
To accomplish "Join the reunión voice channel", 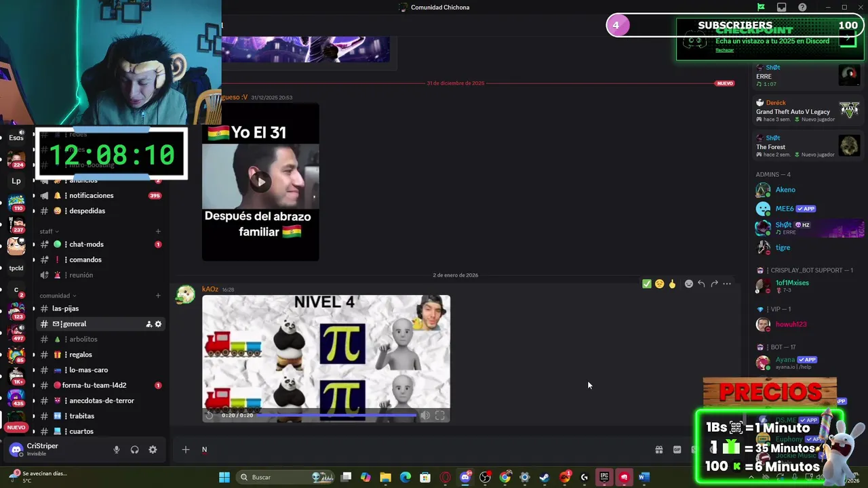I will (x=100, y=275).
